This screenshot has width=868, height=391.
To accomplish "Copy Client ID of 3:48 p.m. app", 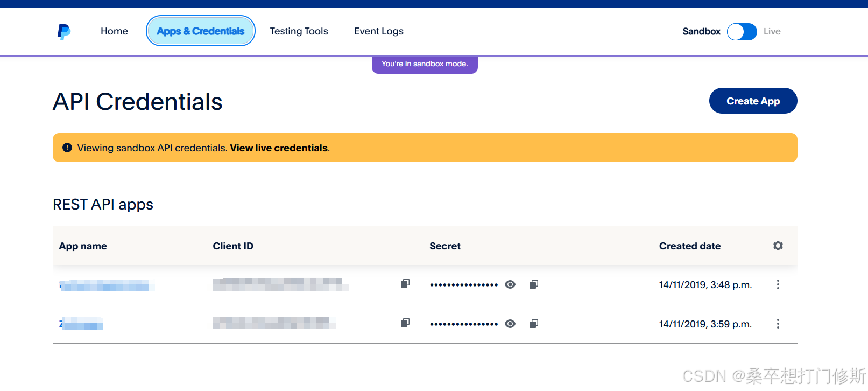I will (x=405, y=283).
